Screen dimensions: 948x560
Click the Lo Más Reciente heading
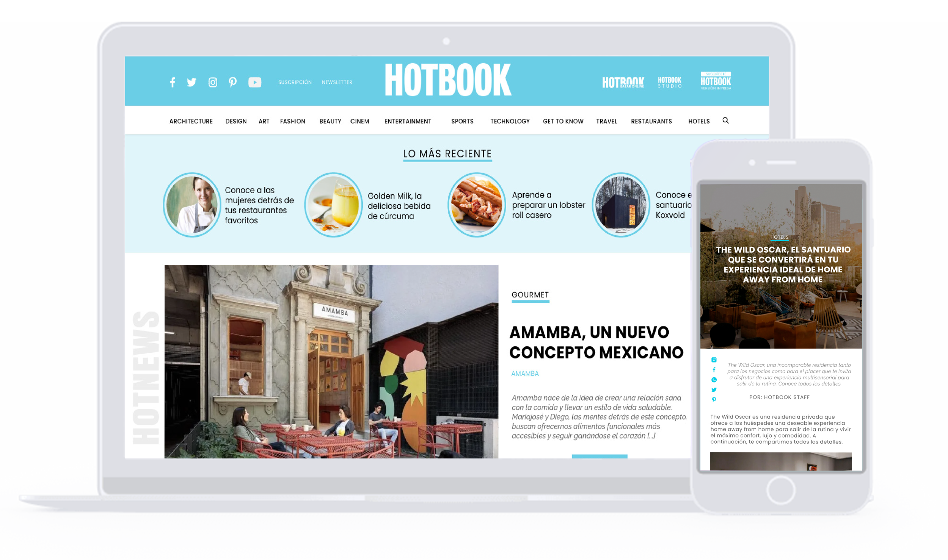pos(447,154)
